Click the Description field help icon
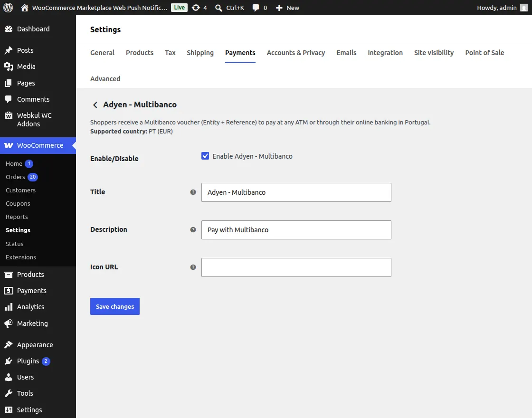Image resolution: width=532 pixels, height=418 pixels. pos(193,230)
